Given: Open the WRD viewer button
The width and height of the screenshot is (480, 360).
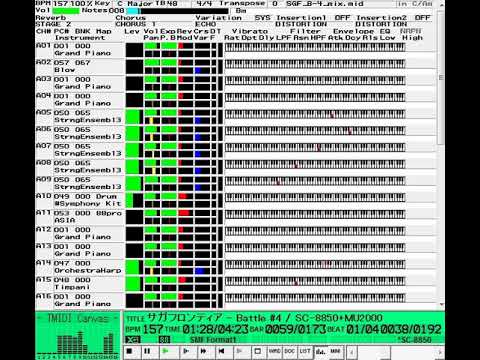Looking at the screenshot, I should (274, 351).
